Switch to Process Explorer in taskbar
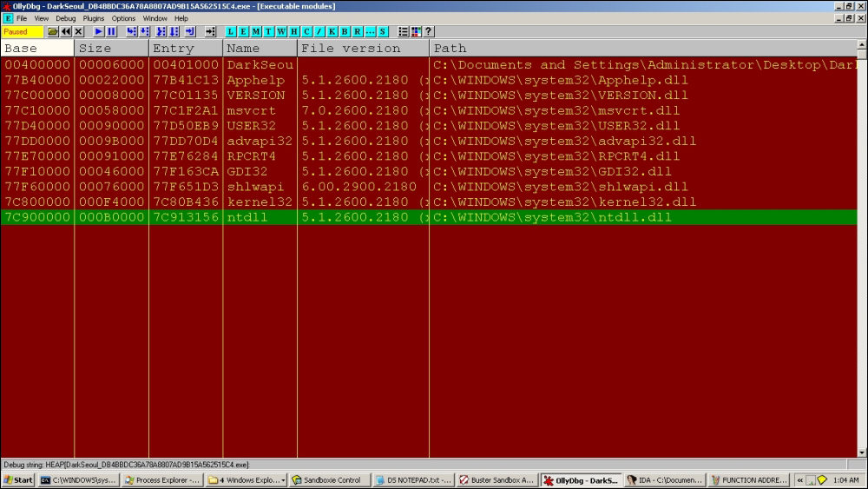This screenshot has width=868, height=489. tap(161, 480)
